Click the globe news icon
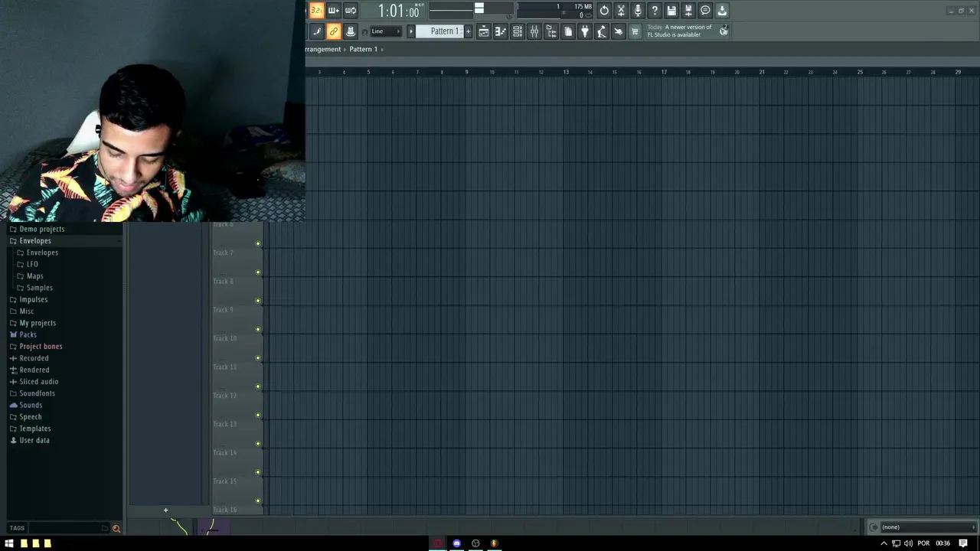This screenshot has width=980, height=551. (x=724, y=31)
